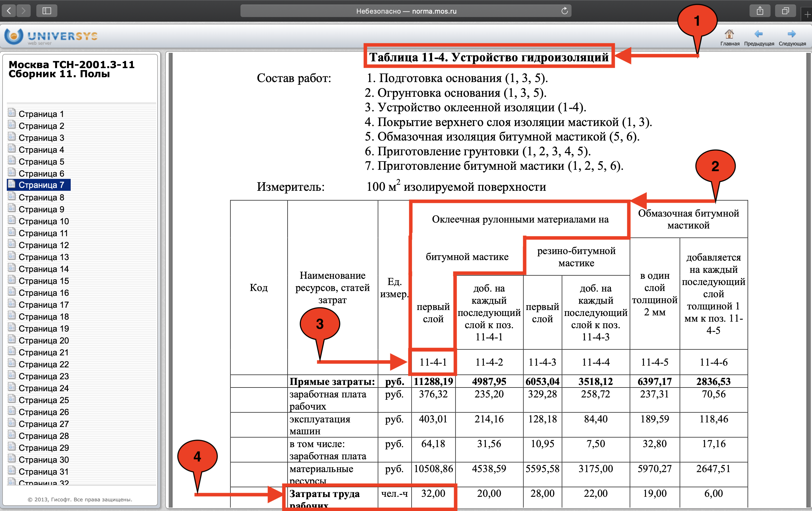
Task: Click the document icon beside Страница 30
Action: coord(12,458)
